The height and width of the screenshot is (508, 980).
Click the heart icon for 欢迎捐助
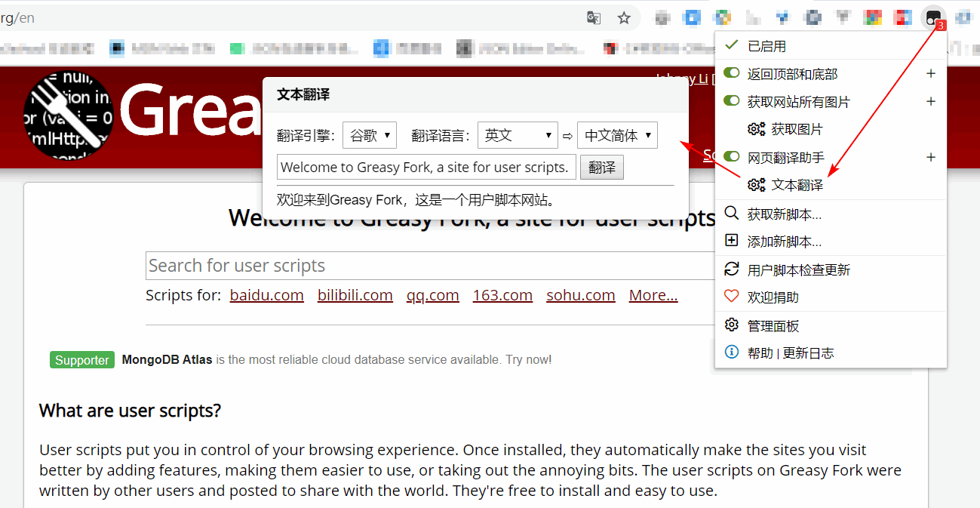(731, 297)
